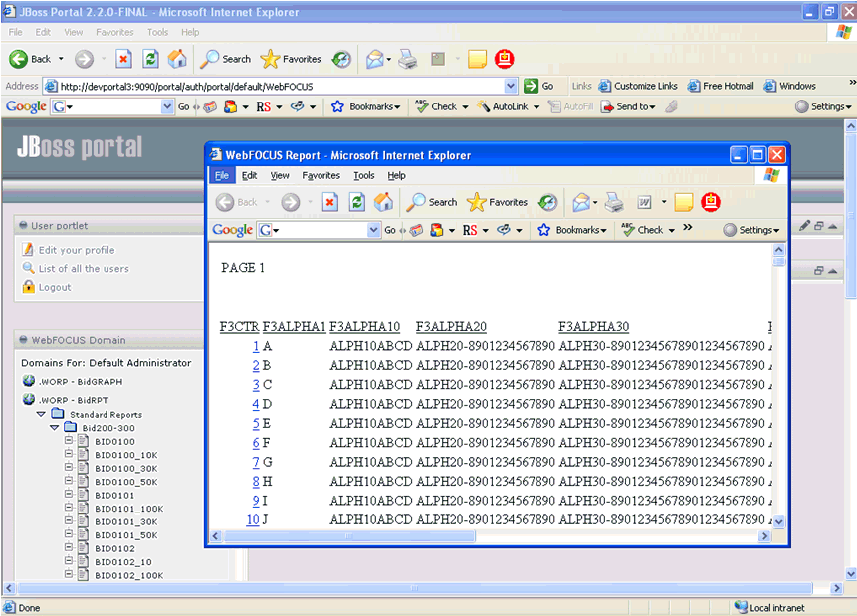Open Tools menu in WebFOCUS Report window
857x616 pixels.
(364, 175)
